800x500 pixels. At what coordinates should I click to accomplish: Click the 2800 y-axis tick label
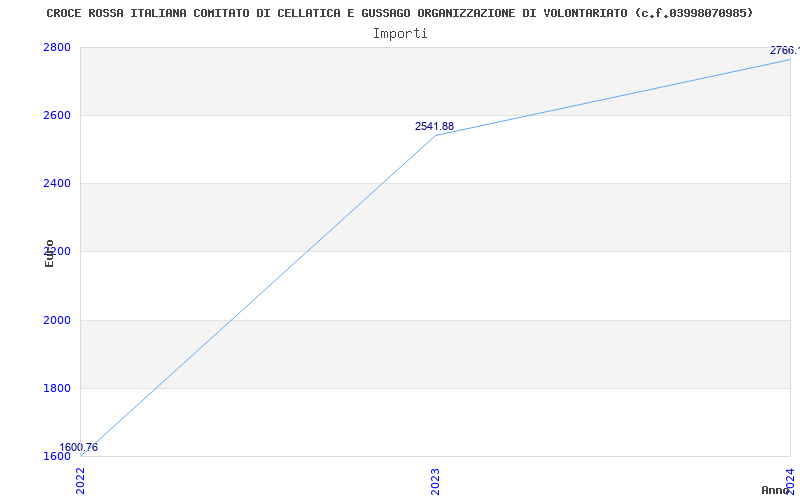[x=57, y=47]
